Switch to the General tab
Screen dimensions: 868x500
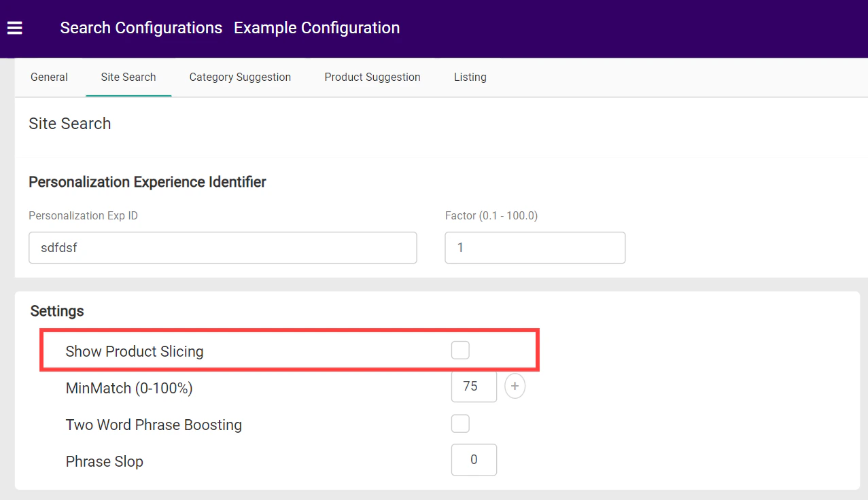click(x=49, y=77)
